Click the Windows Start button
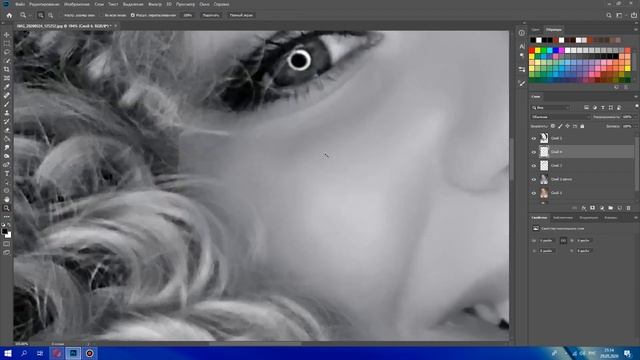Viewport: 640px width, 360px height. (8, 353)
